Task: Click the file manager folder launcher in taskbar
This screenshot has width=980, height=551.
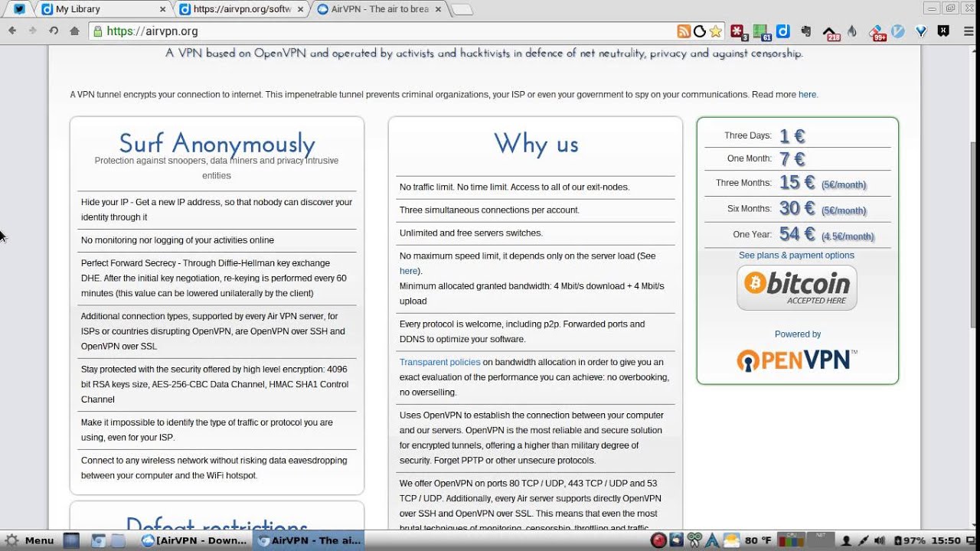Action: pyautogui.click(x=118, y=540)
